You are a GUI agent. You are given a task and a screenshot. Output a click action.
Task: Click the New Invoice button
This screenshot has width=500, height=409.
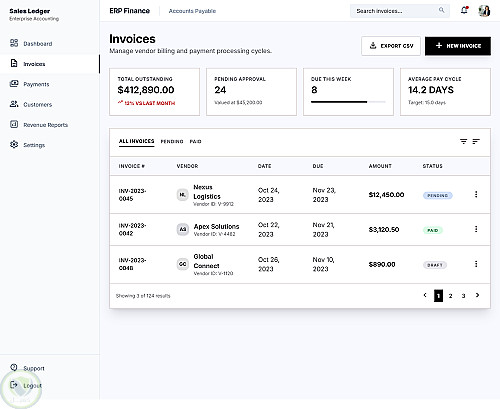tap(458, 46)
